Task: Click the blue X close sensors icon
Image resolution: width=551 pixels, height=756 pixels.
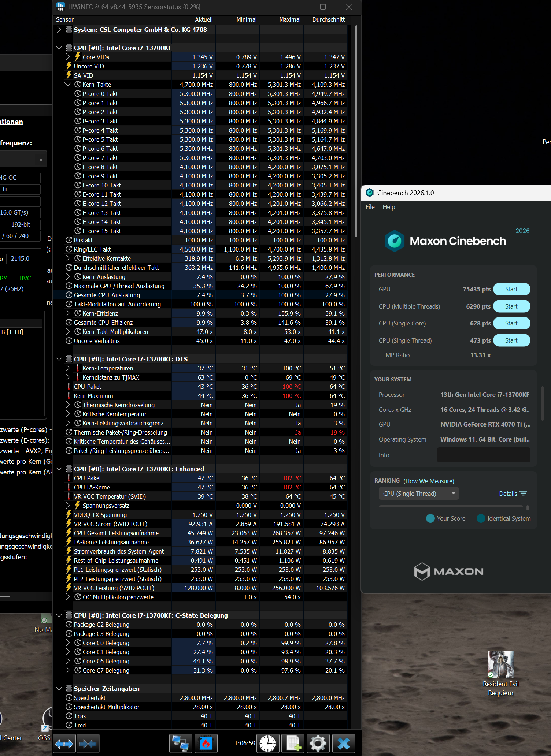Action: pyautogui.click(x=344, y=744)
